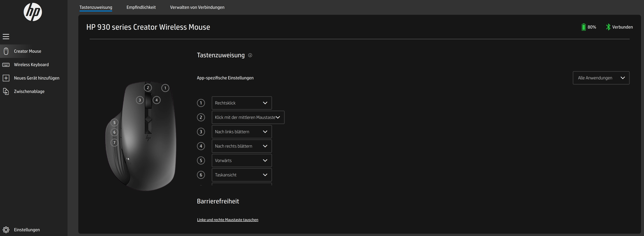Select Wireless Keyboard in sidebar
This screenshot has width=644, height=236.
click(34, 65)
